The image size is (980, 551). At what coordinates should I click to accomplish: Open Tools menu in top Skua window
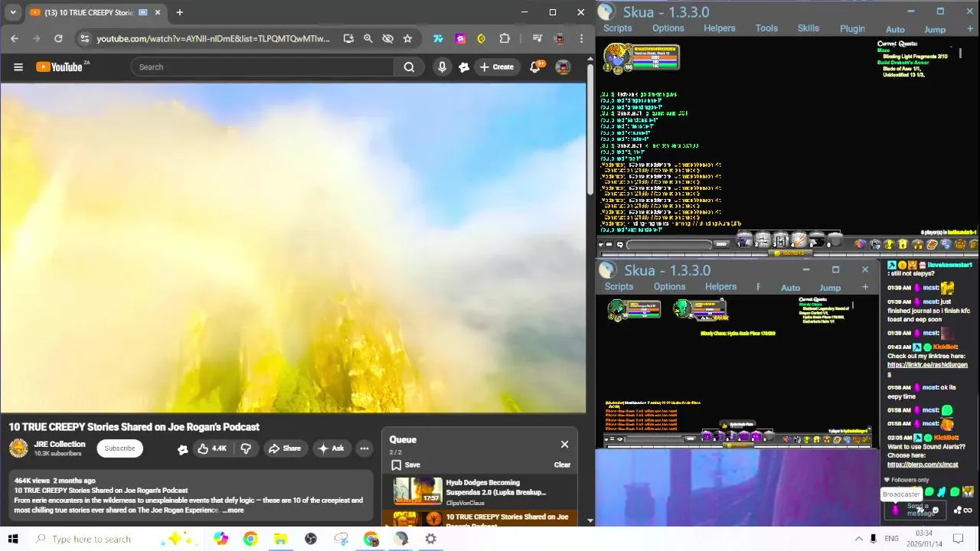[766, 28]
